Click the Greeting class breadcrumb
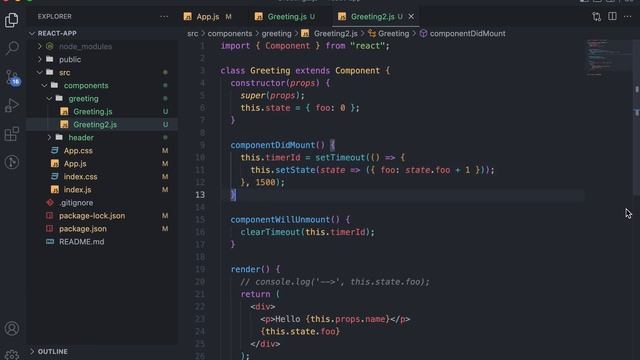Screen dimensions: 640x360 pos(393,33)
